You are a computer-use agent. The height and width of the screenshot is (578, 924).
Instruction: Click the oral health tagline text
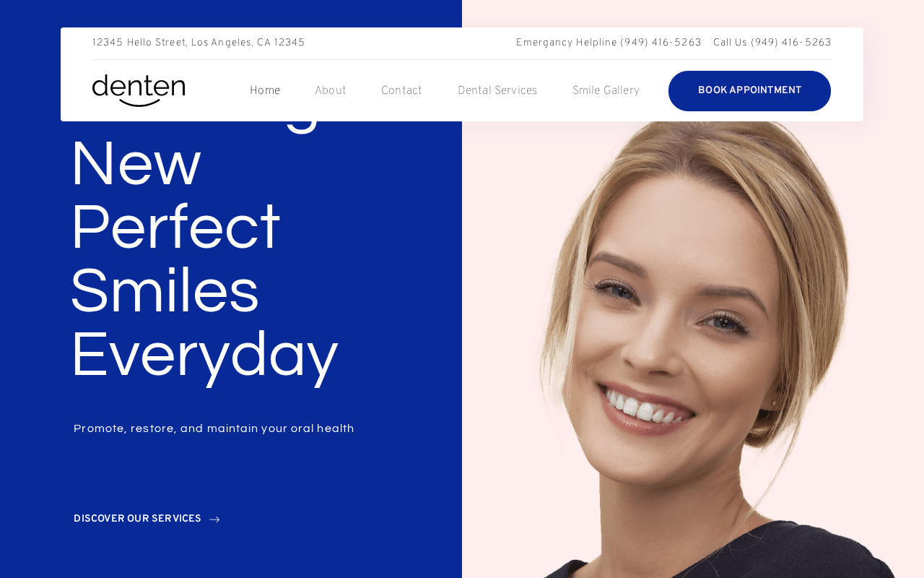pos(214,428)
